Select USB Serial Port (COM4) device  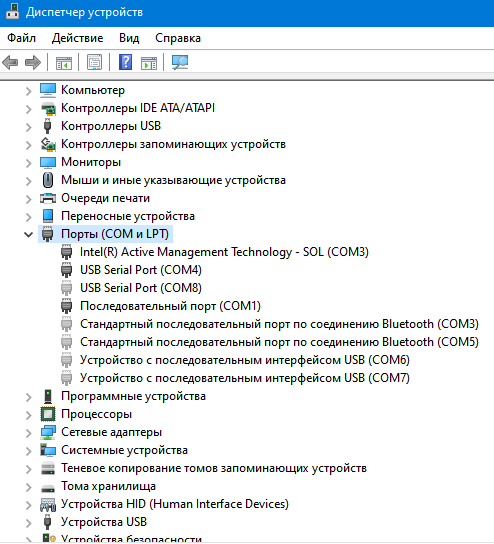coord(141,270)
